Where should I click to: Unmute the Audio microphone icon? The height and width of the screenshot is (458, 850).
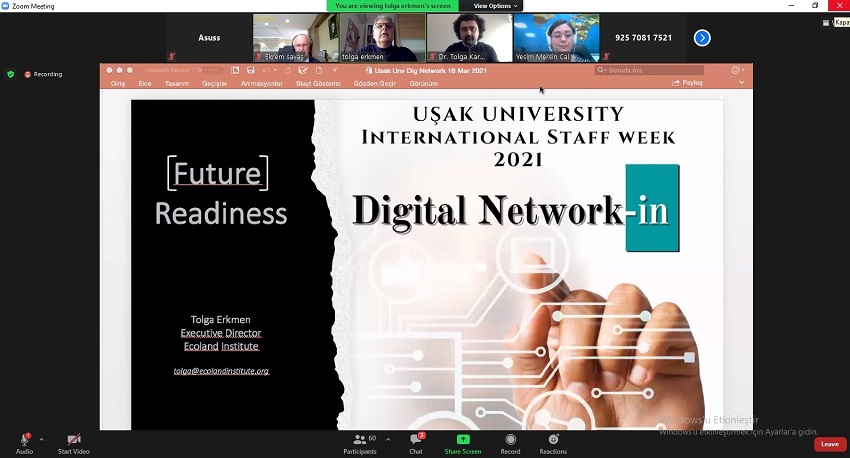[x=23, y=440]
